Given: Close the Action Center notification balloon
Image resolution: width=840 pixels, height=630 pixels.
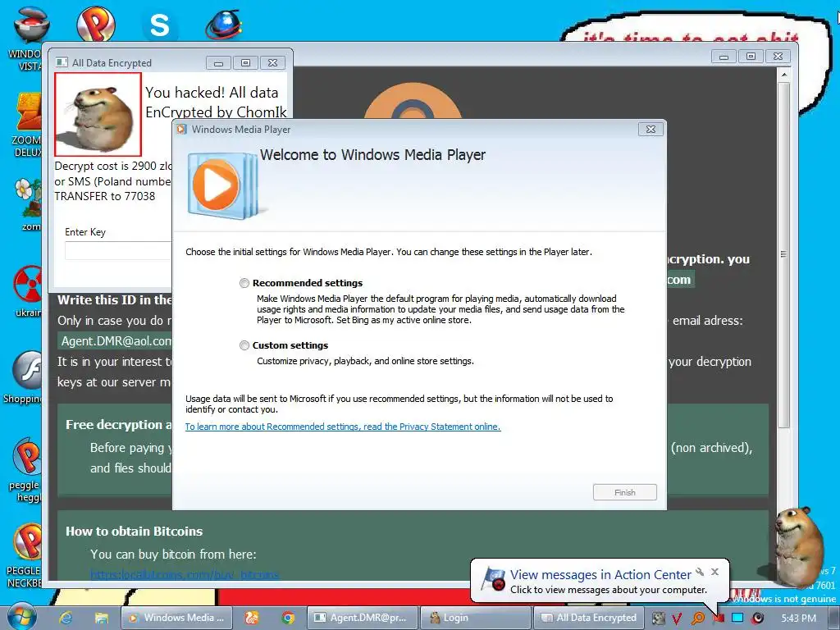Looking at the screenshot, I should (714, 572).
